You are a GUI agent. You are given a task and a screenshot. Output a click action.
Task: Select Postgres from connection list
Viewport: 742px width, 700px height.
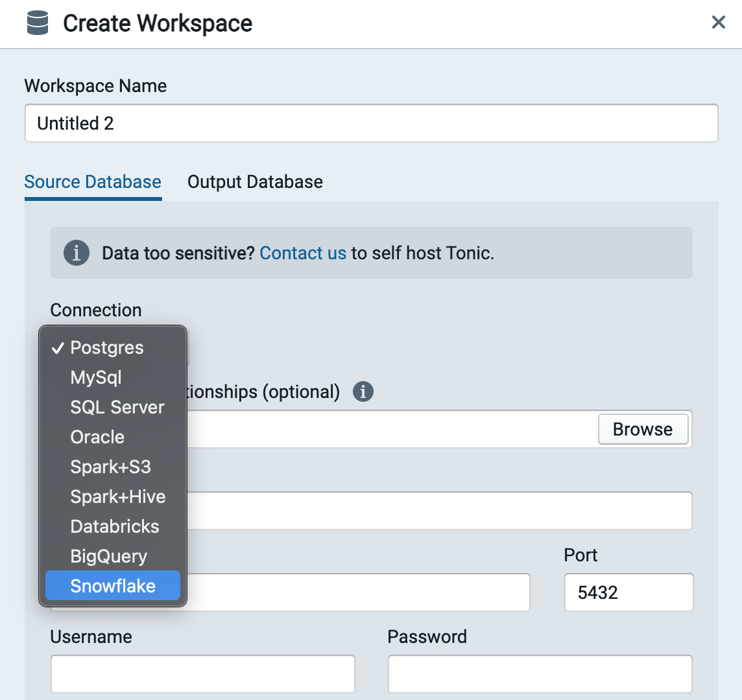tap(113, 347)
